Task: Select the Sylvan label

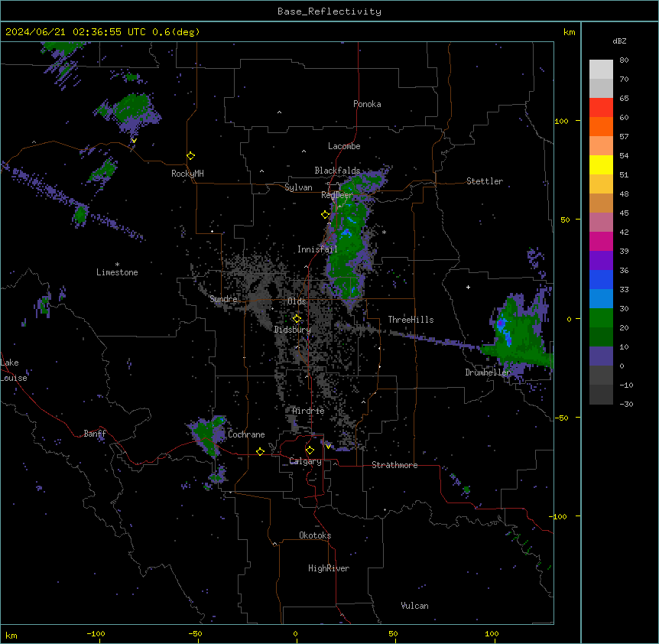Action: coord(298,187)
